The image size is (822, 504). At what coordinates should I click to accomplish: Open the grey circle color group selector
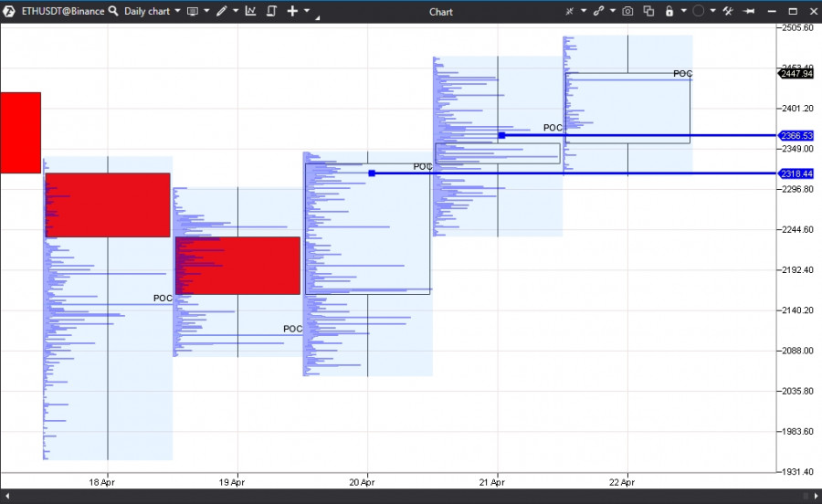point(699,11)
